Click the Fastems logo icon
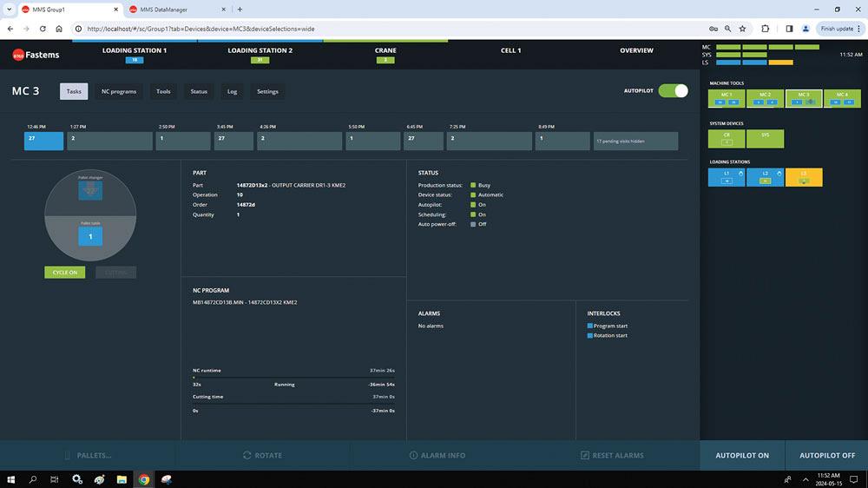 click(x=17, y=55)
